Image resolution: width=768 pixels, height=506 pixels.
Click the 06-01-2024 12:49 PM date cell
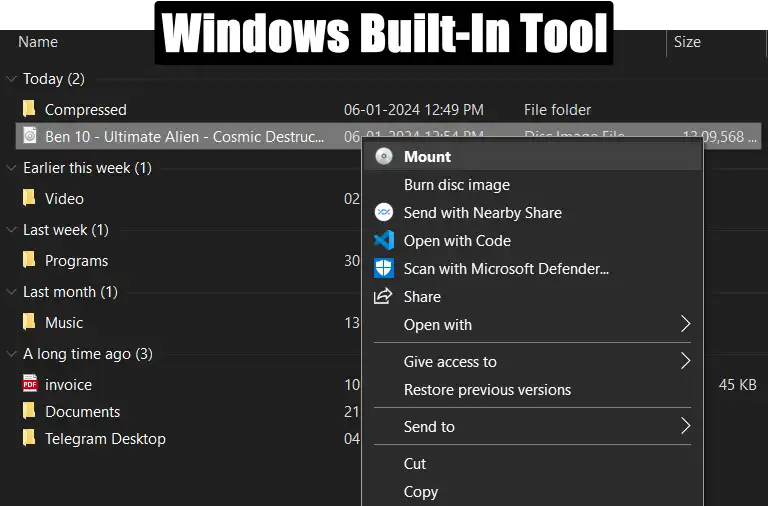[414, 110]
